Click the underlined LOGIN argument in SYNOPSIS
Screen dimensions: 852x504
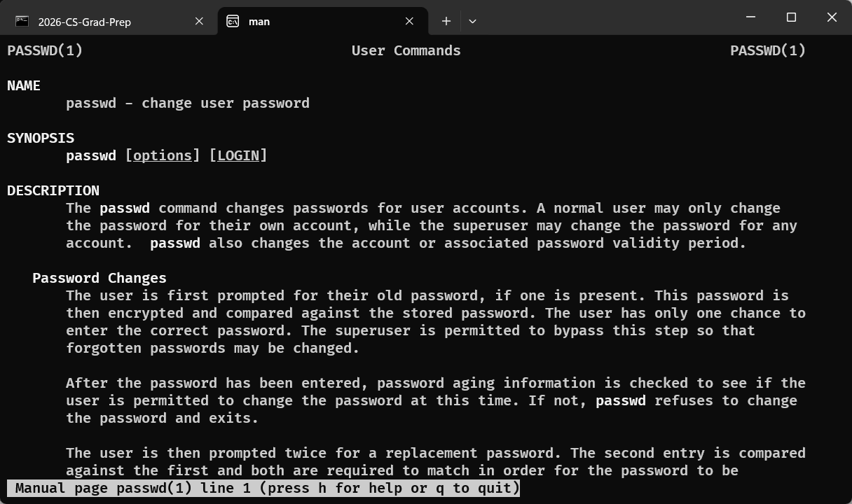(238, 155)
